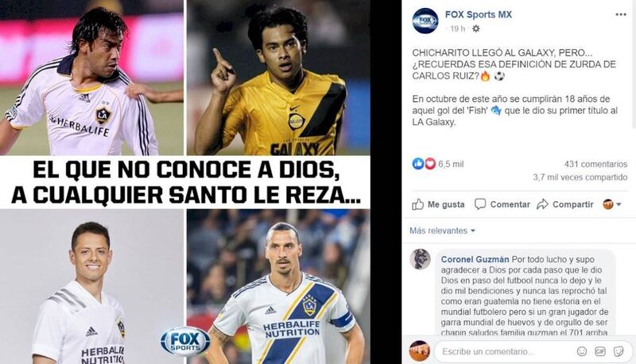Open the 431 comentarios link

[x=595, y=165]
